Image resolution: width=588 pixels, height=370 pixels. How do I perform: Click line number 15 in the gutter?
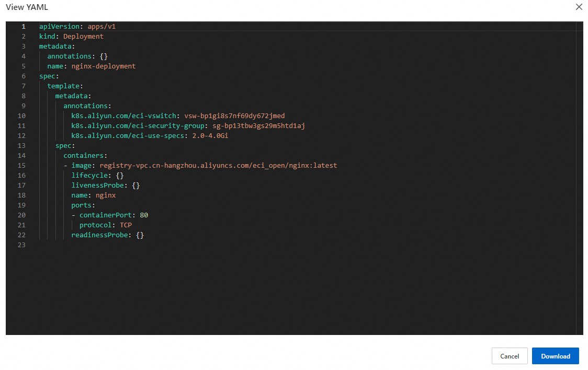coord(21,165)
